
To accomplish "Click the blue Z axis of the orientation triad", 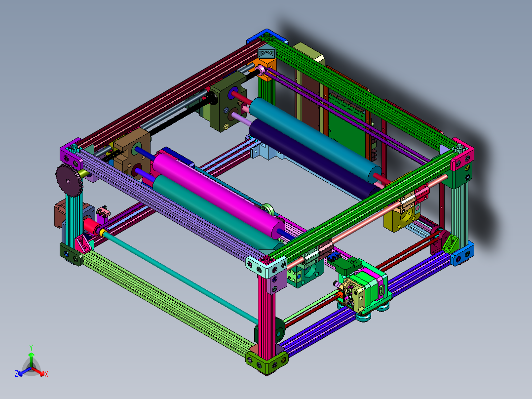I will (x=24, y=372).
